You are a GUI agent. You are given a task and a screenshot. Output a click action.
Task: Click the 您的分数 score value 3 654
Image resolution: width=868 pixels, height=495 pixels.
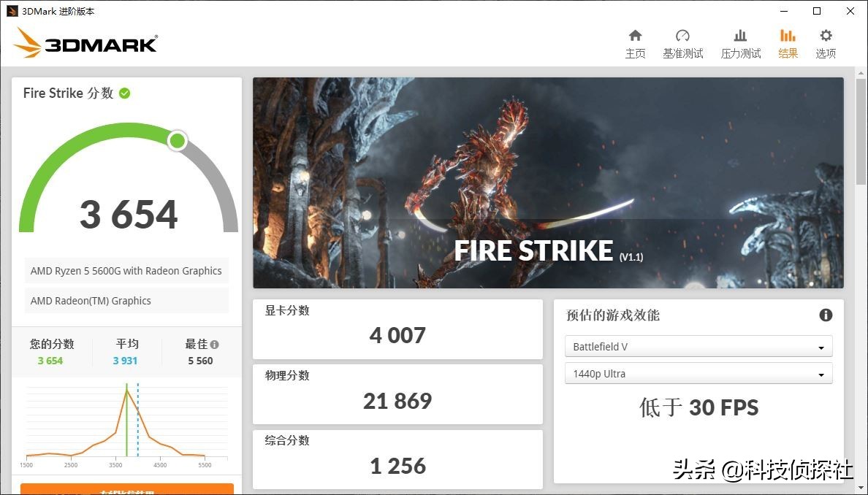point(50,360)
